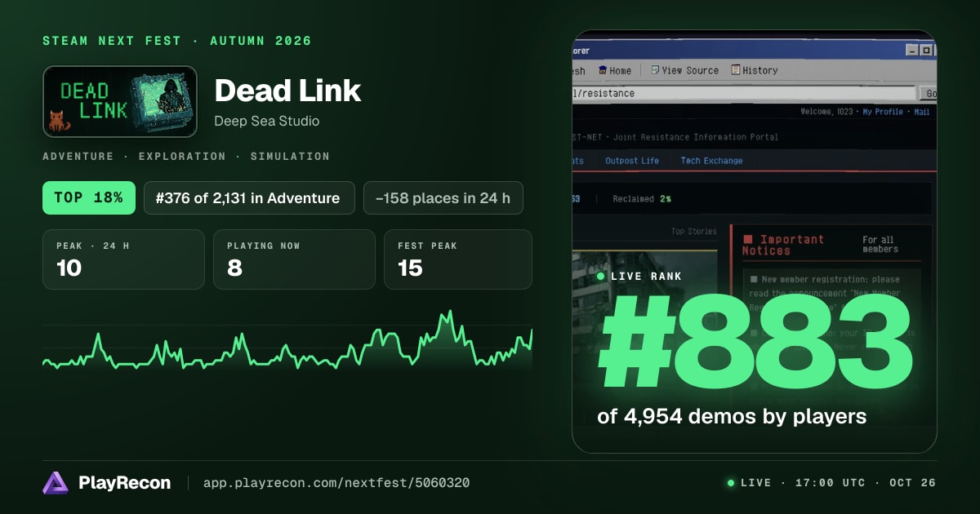Select the PEAK · 24 H stat card

pyautogui.click(x=123, y=259)
